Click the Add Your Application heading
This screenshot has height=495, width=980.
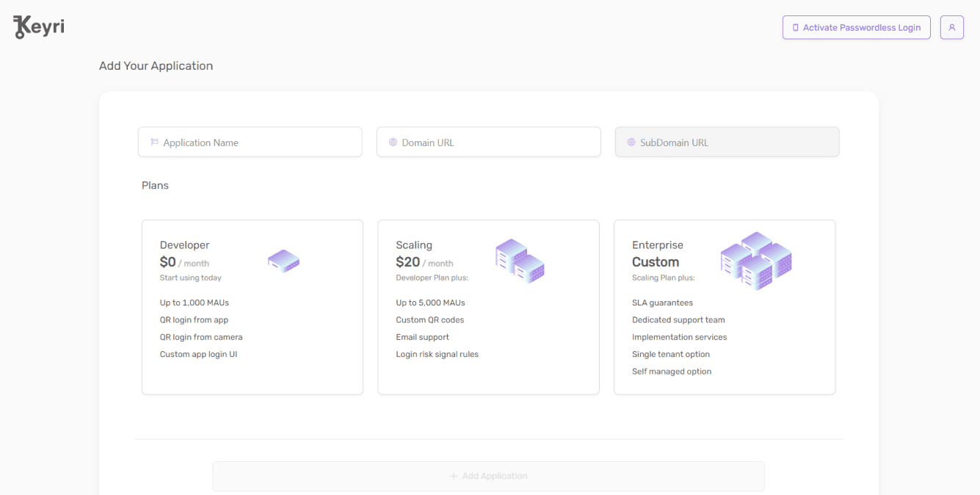point(156,66)
